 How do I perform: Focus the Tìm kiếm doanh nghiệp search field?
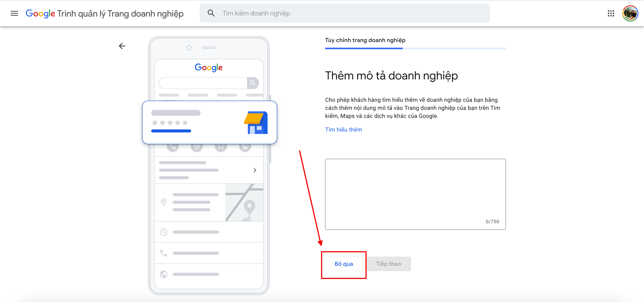[x=345, y=13]
